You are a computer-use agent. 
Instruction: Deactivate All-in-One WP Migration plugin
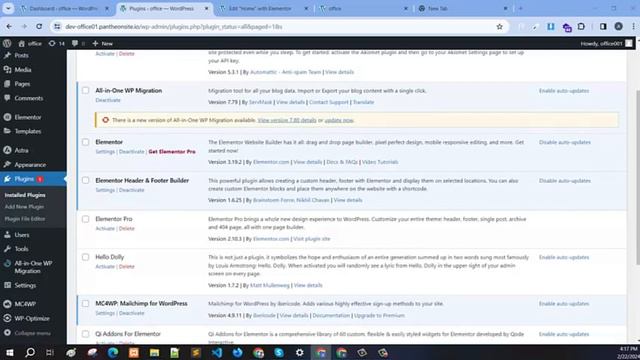[108, 100]
